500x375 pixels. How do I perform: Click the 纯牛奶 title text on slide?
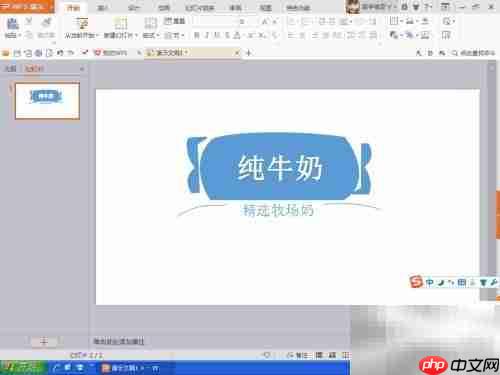tap(280, 168)
